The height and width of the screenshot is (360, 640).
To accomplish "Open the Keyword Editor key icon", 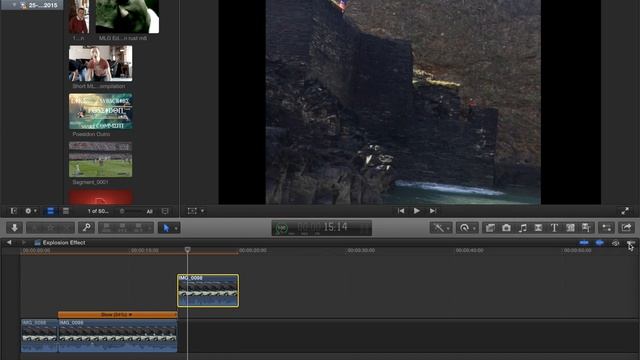I will tap(86, 228).
